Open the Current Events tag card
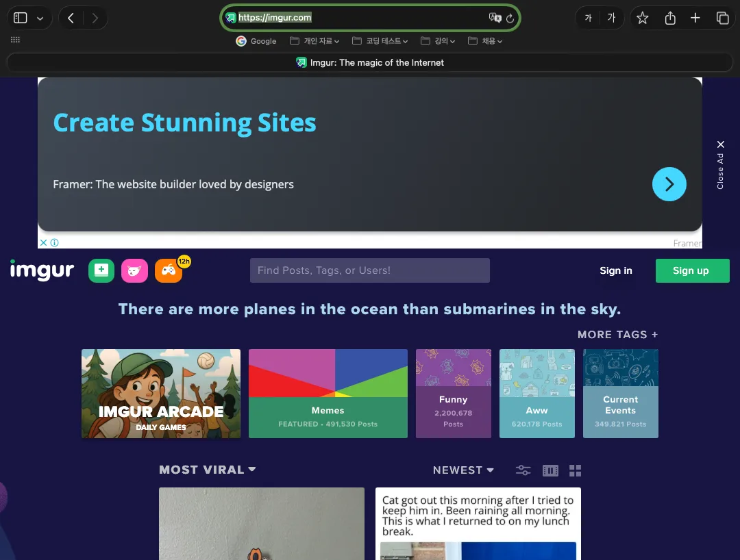Screen dimensions: 740x560 [x=621, y=394]
